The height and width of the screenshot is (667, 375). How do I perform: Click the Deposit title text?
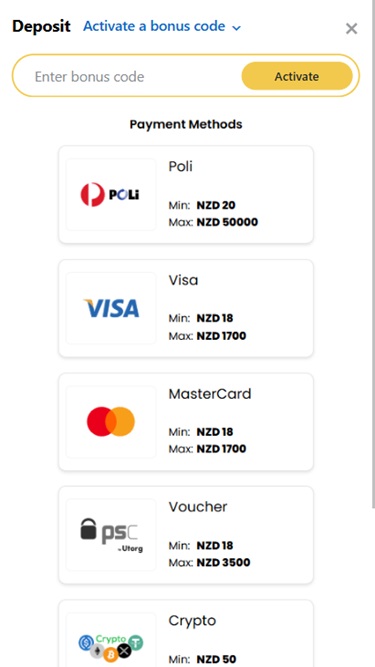click(41, 26)
